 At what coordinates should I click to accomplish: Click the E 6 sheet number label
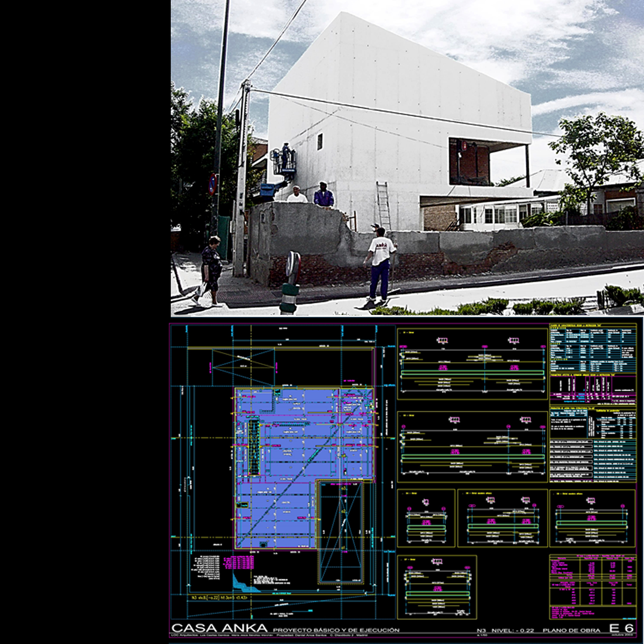click(x=621, y=628)
